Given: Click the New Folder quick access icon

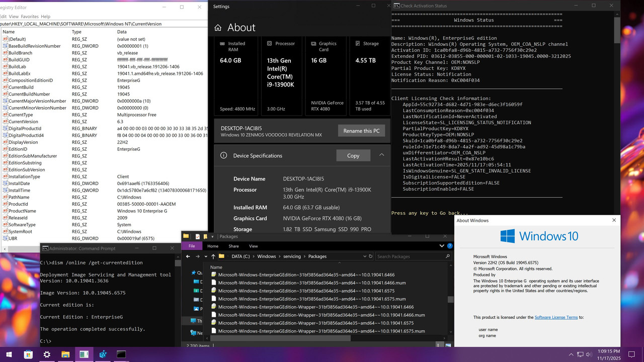Looking at the screenshot, I should pos(205,236).
